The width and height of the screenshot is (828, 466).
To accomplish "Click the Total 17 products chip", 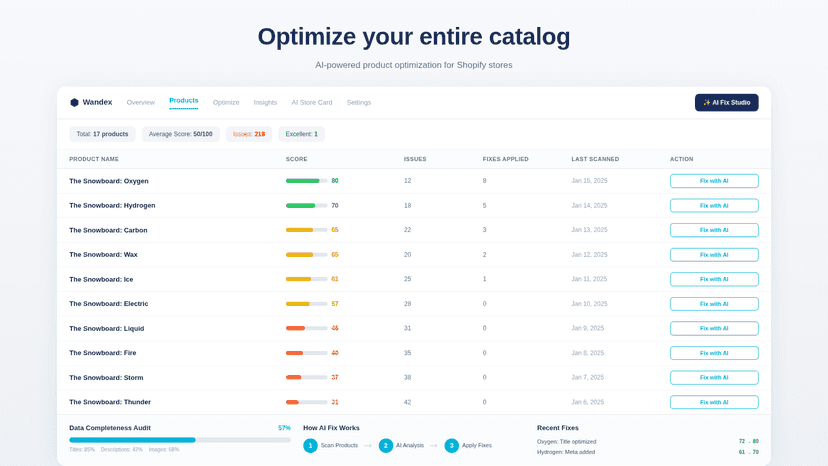I will [102, 134].
